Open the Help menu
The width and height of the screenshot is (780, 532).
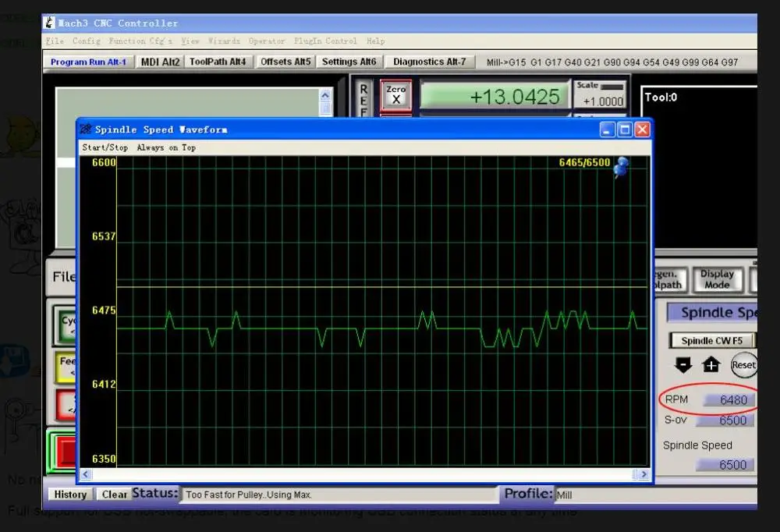(x=376, y=41)
